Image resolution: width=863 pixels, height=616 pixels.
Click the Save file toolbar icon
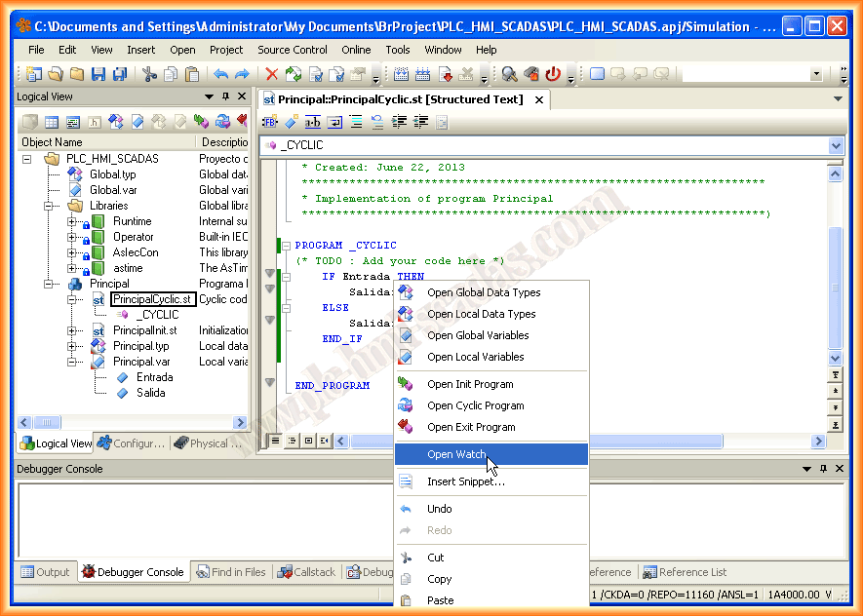tap(98, 74)
